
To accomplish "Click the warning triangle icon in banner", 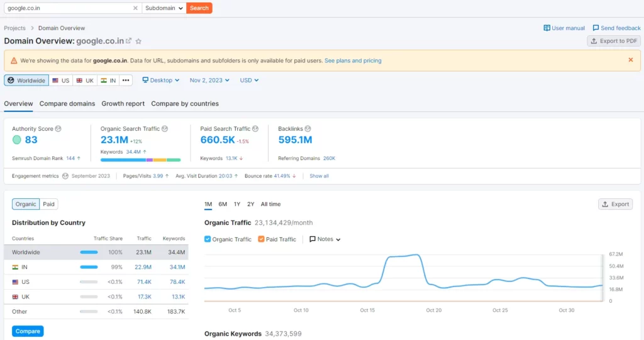I will 14,60.
